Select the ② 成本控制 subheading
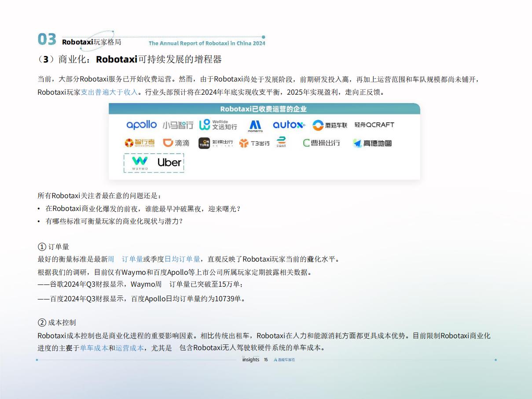This screenshot has height=399, width=532. coord(57,322)
